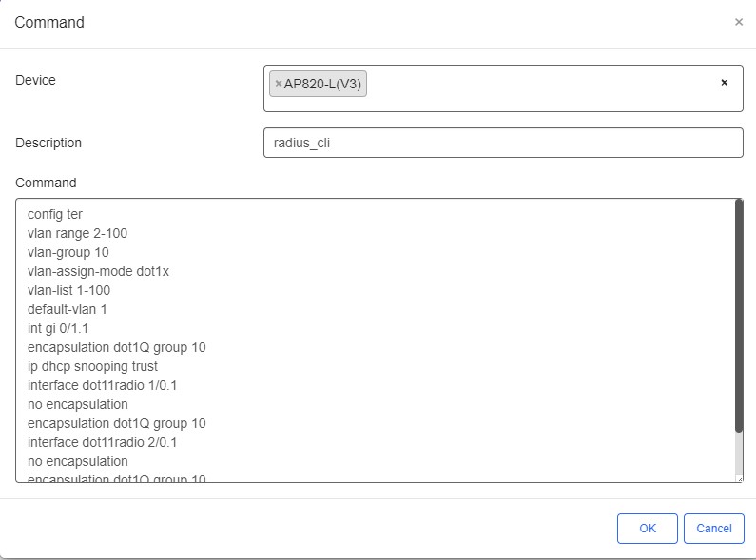Put cursor on "int gi 0/1.1" line
Viewport: 756px width, 560px height.
coord(58,328)
